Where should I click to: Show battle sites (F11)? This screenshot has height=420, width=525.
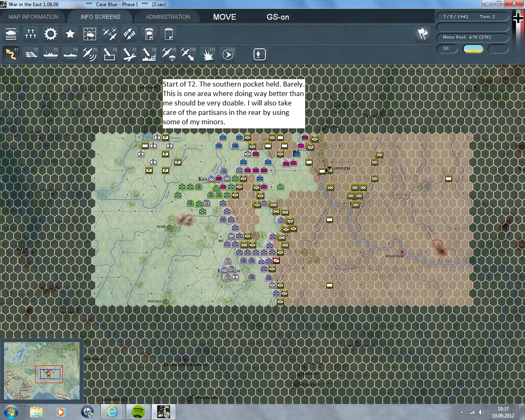click(x=208, y=54)
